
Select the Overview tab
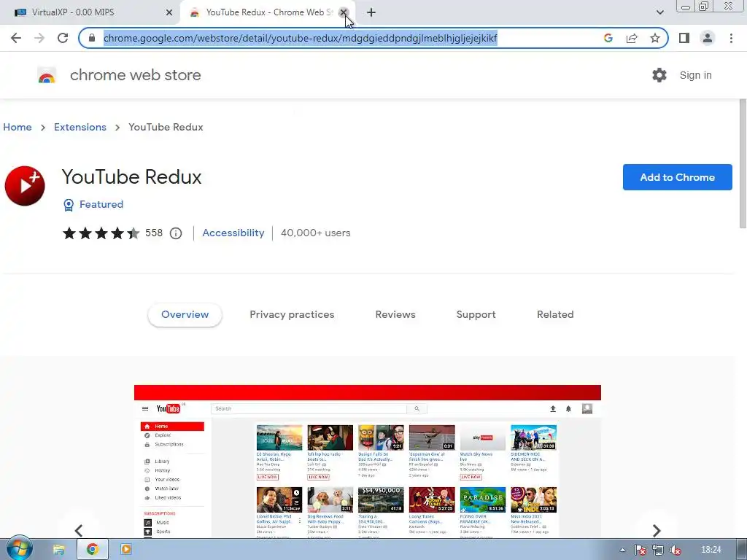[x=185, y=315]
